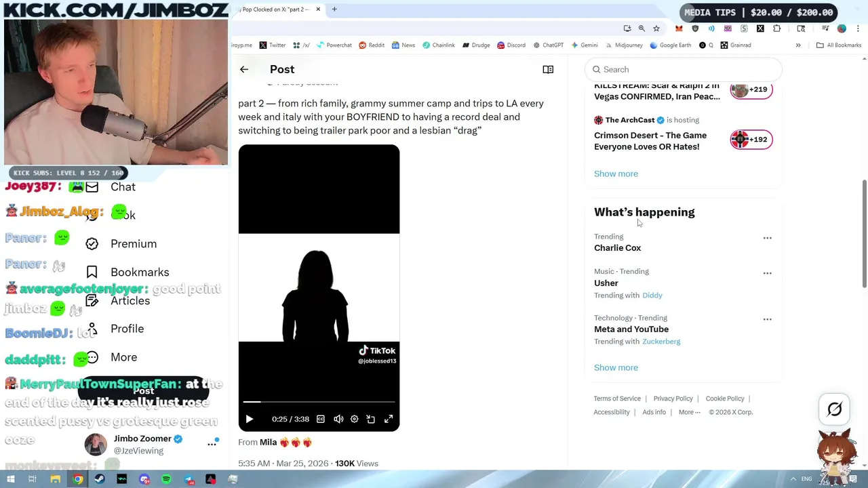Open Bookmarks in X sidebar
This screenshot has width=868, height=488.
click(127, 272)
